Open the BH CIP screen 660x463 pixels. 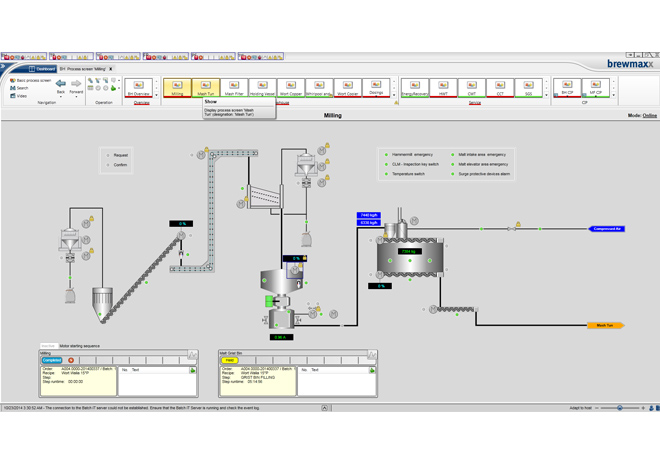567,87
